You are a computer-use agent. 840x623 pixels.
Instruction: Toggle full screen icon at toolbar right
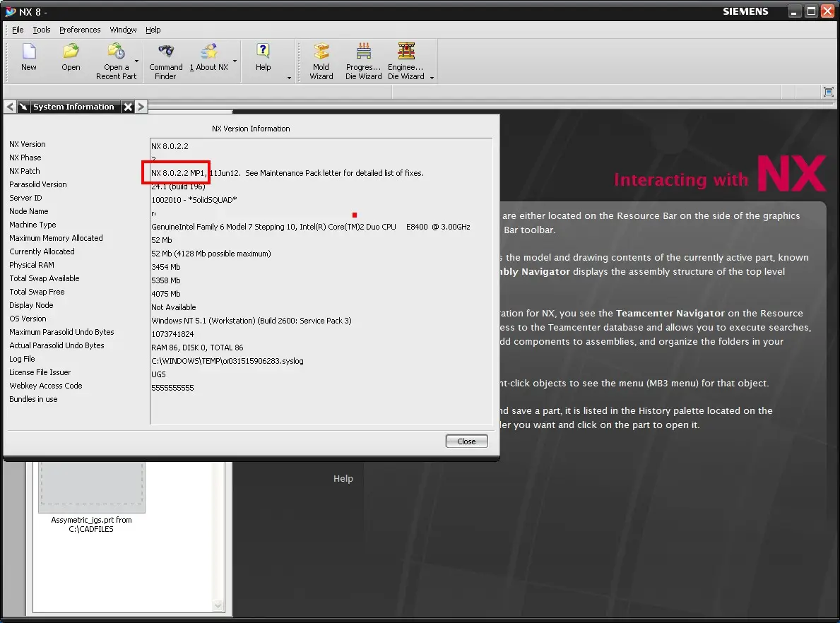828,92
